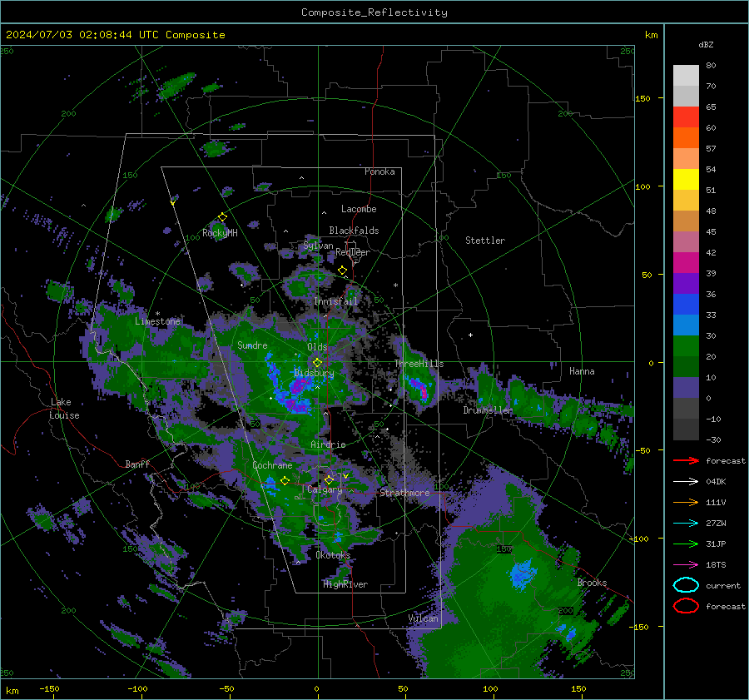
Task: Click the yellow radar-center diamond at Olds
Action: coord(317,363)
